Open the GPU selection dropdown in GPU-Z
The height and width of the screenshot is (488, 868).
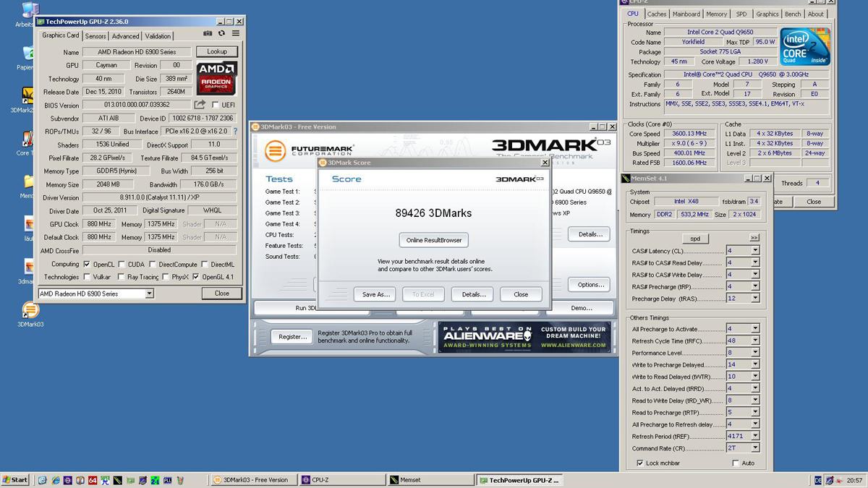click(x=149, y=294)
